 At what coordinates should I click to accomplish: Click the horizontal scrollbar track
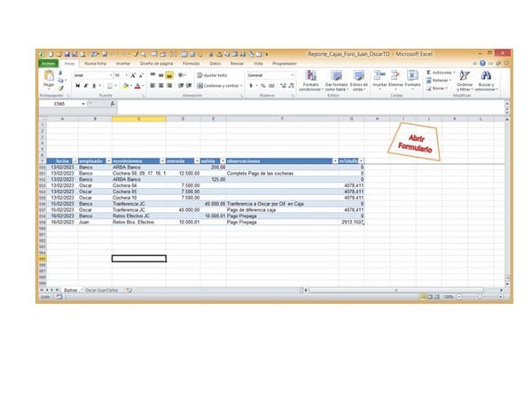(x=396, y=290)
